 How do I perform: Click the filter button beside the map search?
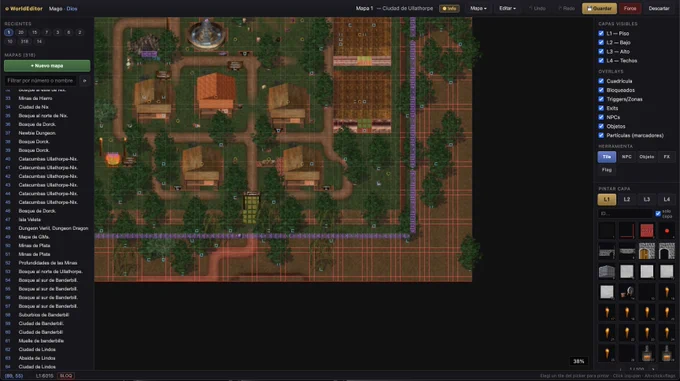[x=85, y=81]
